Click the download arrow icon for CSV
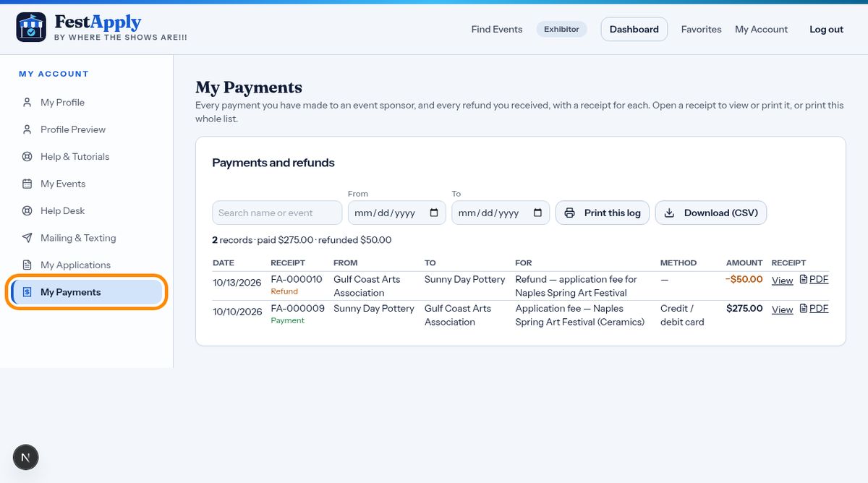868x483 pixels. pos(669,213)
